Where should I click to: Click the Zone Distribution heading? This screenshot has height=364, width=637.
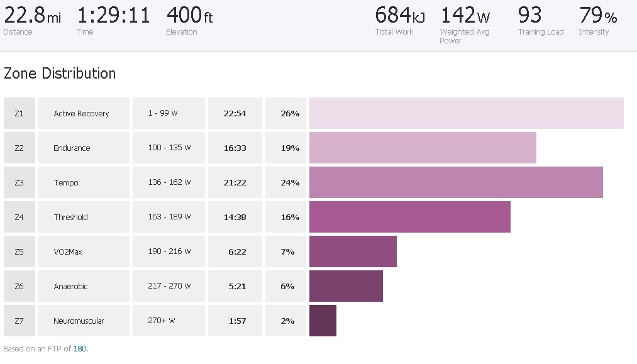coord(60,74)
